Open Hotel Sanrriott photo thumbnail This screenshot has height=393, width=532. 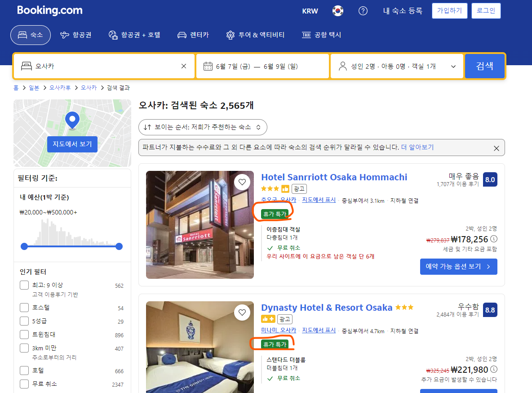click(x=200, y=225)
